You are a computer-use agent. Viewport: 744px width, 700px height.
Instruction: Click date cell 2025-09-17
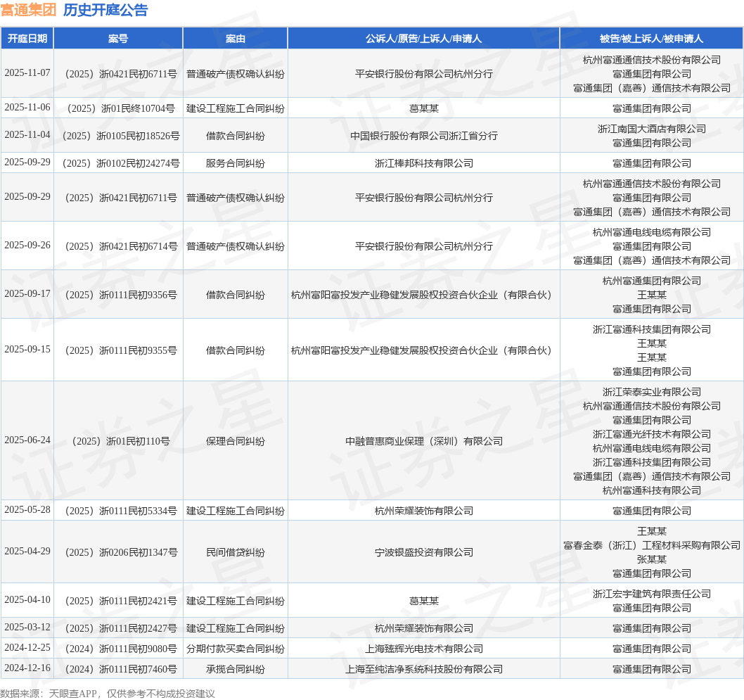(27, 294)
